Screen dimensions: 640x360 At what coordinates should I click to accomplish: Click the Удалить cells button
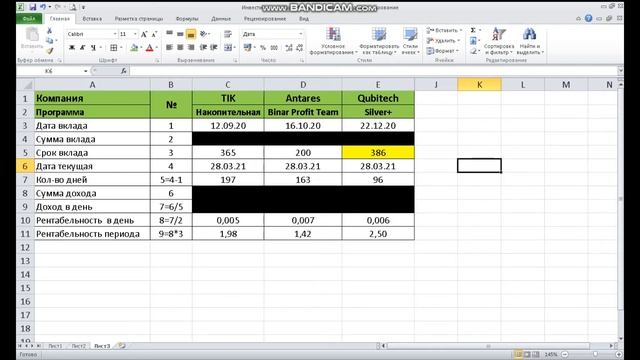tap(443, 40)
